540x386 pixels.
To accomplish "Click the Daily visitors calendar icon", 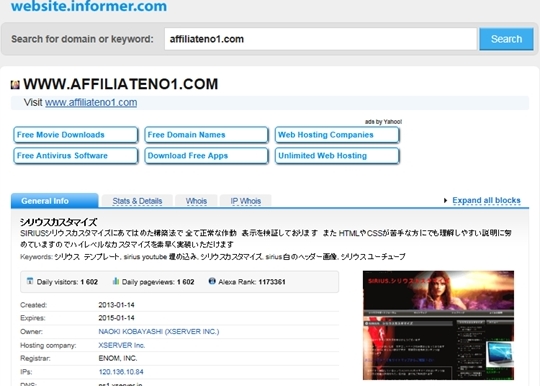I will 30,281.
